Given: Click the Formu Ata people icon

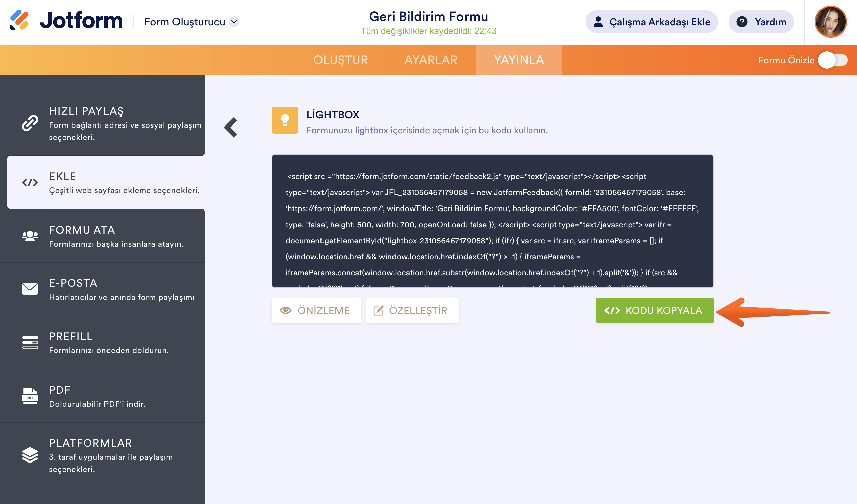Looking at the screenshot, I should click(x=30, y=236).
